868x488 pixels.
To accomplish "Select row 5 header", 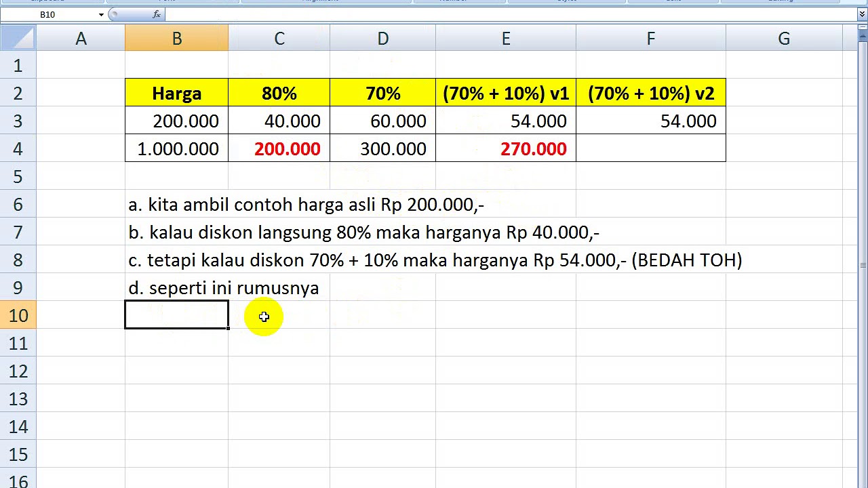I will (18, 176).
